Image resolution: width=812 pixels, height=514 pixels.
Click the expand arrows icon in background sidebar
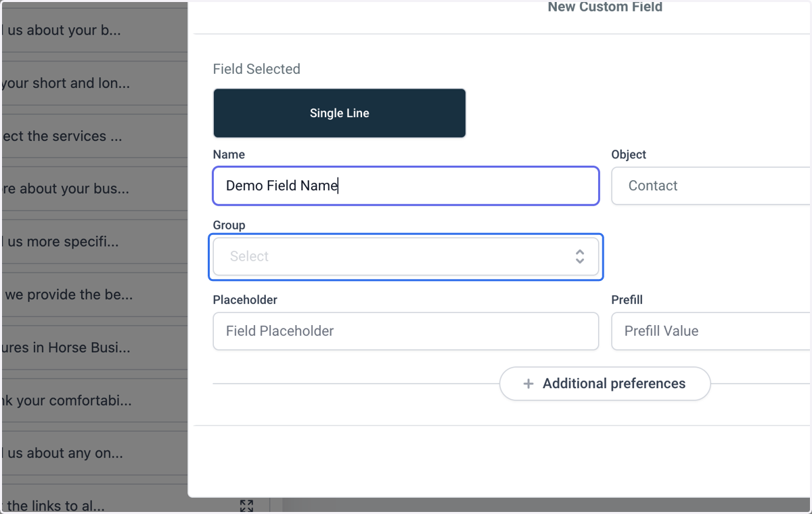(x=246, y=505)
